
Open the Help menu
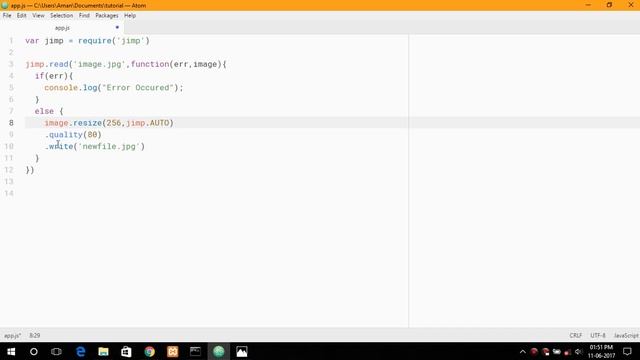130,16
